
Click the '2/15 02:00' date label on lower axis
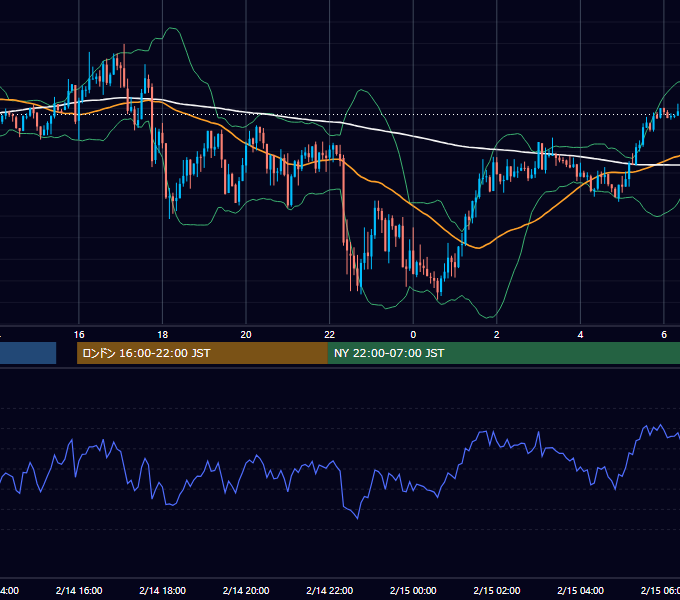pyautogui.click(x=497, y=590)
